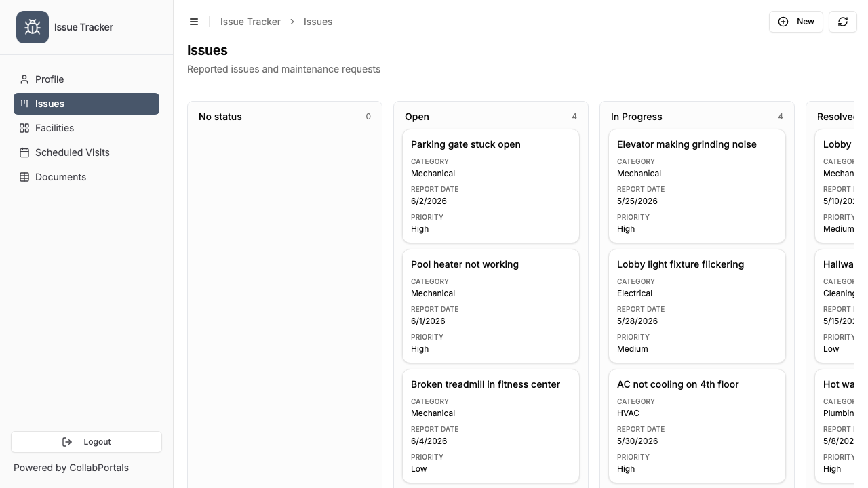Click the 'Issue Tracker' app title in sidebar
This screenshot has width=868, height=488.
click(83, 27)
